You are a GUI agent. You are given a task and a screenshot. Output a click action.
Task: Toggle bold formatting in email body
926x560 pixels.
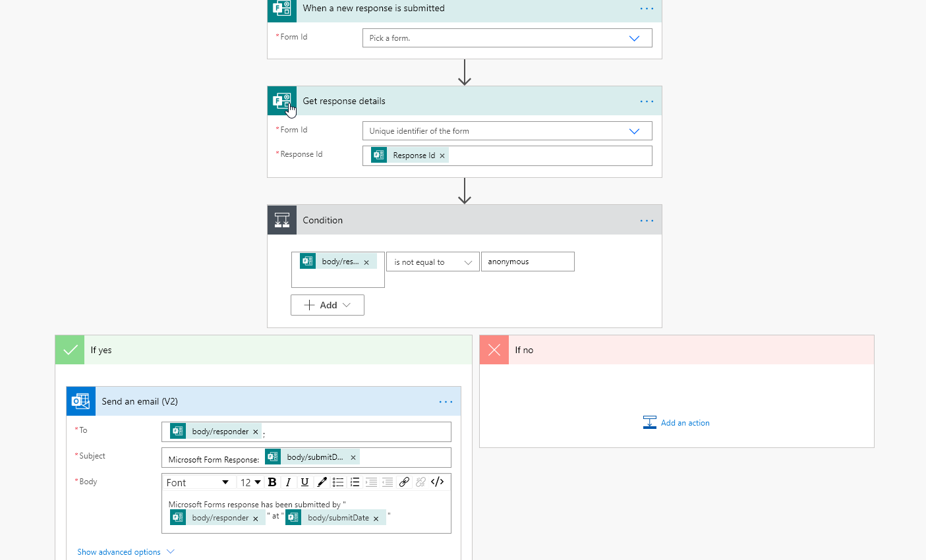(272, 482)
